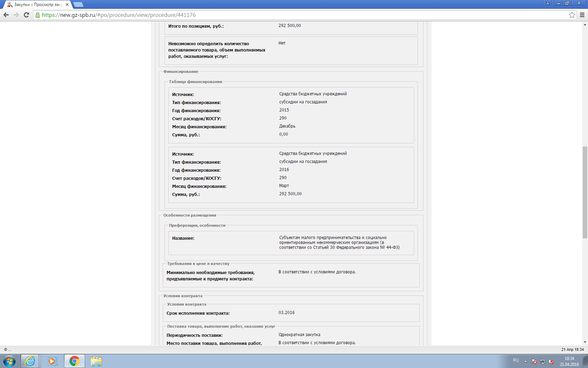Open the Chrome menu hamburger icon

click(x=582, y=15)
